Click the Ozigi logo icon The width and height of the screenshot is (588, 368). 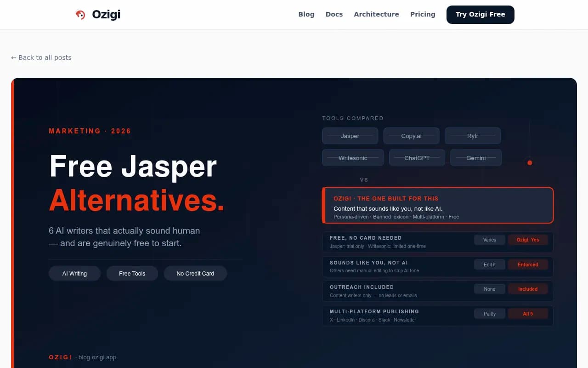80,15
